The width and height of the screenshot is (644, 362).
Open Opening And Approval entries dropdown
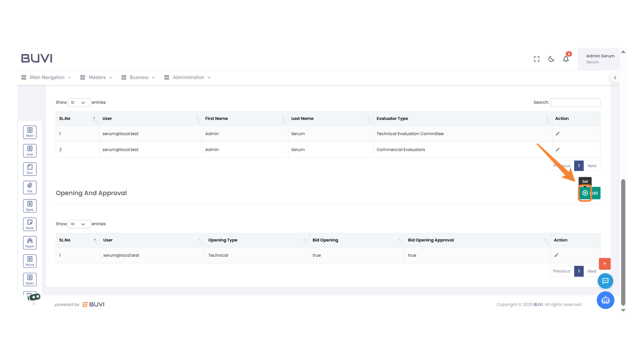(x=79, y=224)
